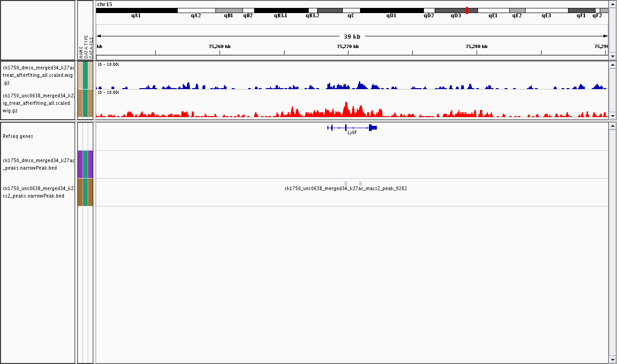Click the qA1 cytoband on the ideogram

click(x=136, y=10)
